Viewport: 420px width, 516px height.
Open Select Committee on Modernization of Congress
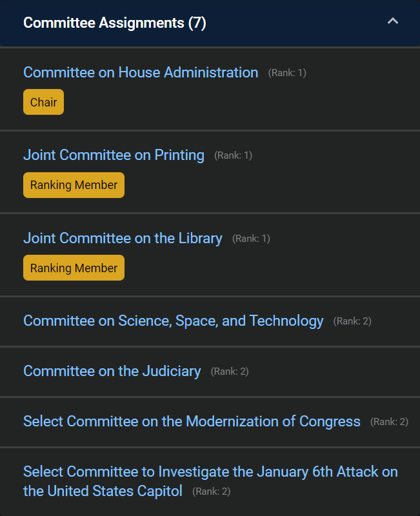192,421
